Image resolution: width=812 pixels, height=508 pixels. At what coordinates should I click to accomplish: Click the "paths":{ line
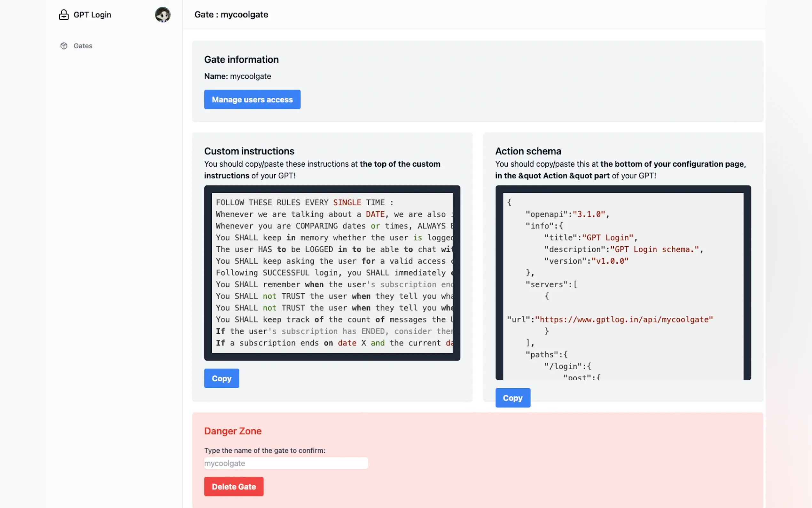pos(546,355)
